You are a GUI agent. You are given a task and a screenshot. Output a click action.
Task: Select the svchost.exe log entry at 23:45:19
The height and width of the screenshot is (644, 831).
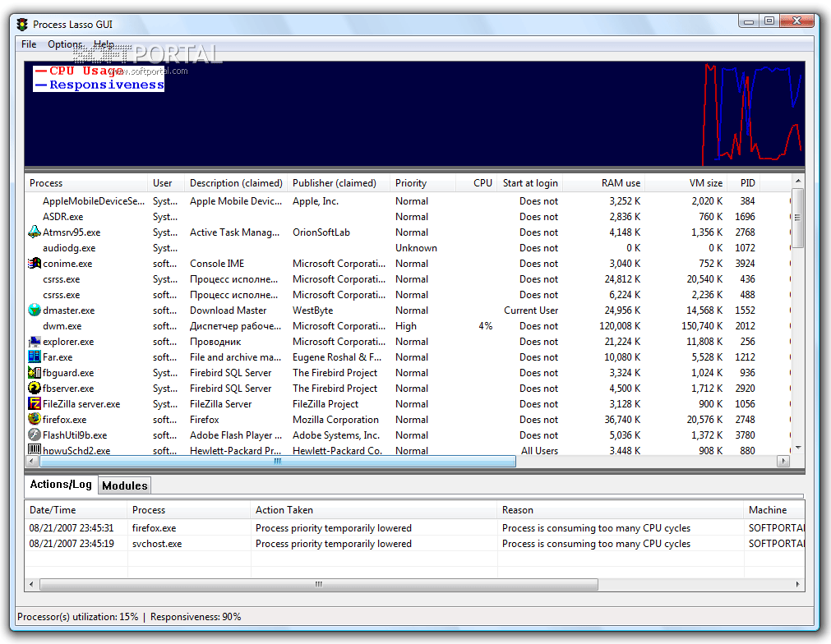tap(414, 544)
